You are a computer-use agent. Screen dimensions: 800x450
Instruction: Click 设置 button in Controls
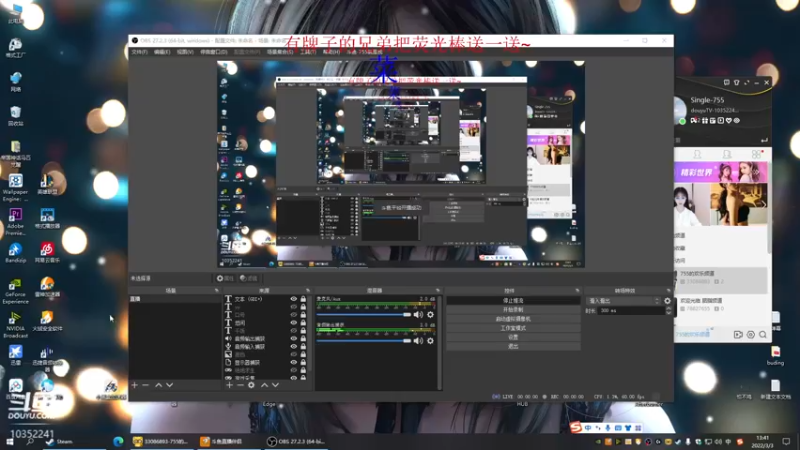pyautogui.click(x=513, y=337)
